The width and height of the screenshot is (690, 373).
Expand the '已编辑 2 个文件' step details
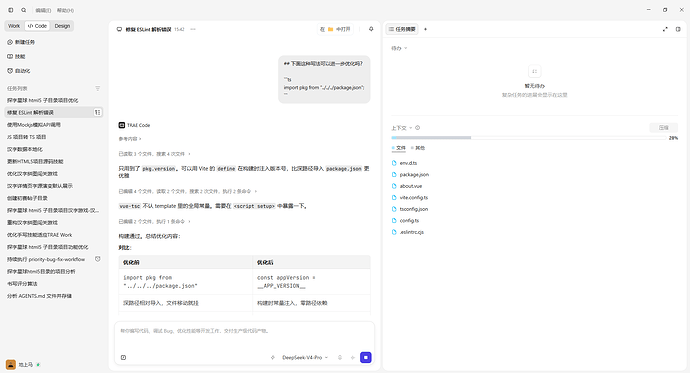[x=154, y=221]
